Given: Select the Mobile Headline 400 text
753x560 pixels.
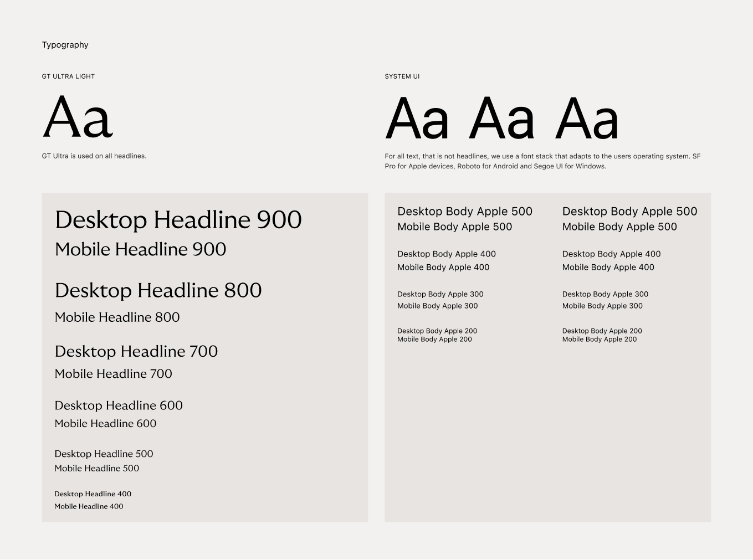Looking at the screenshot, I should (x=89, y=506).
